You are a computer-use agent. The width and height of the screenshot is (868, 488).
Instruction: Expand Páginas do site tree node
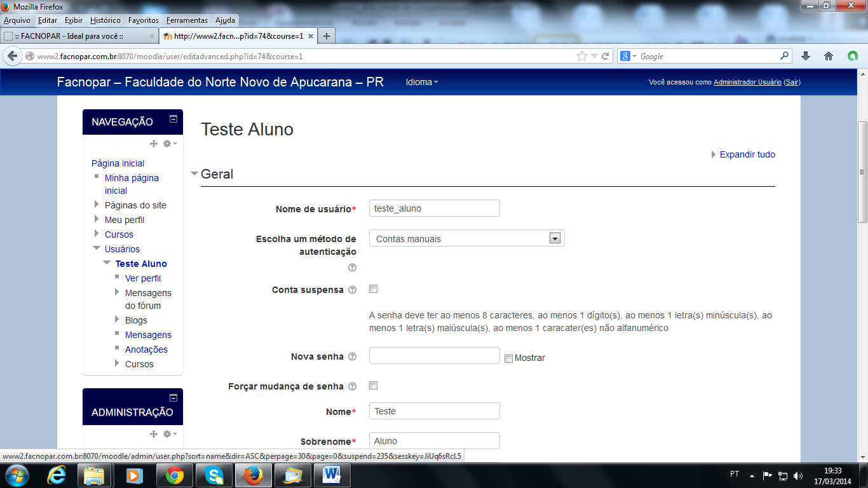click(97, 205)
